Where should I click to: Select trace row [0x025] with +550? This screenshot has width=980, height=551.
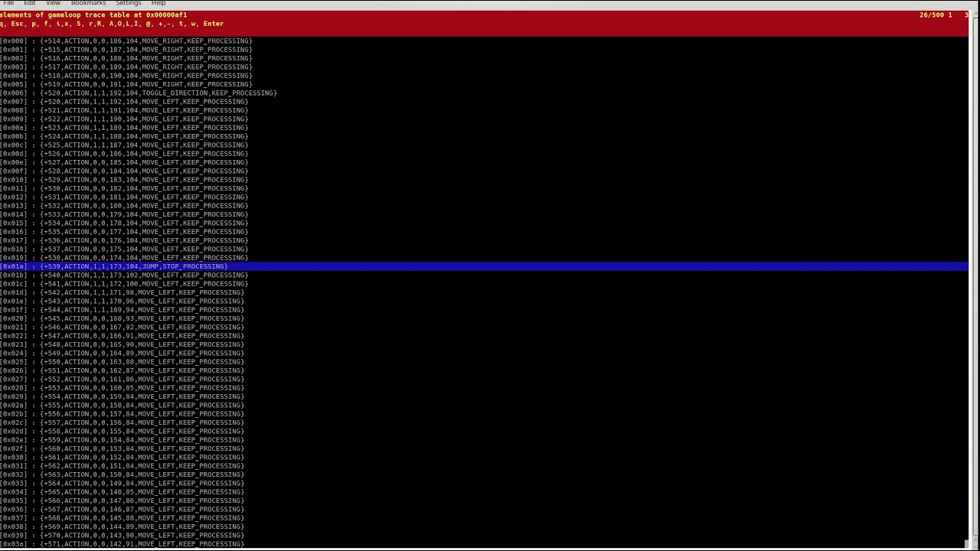[x=122, y=362]
